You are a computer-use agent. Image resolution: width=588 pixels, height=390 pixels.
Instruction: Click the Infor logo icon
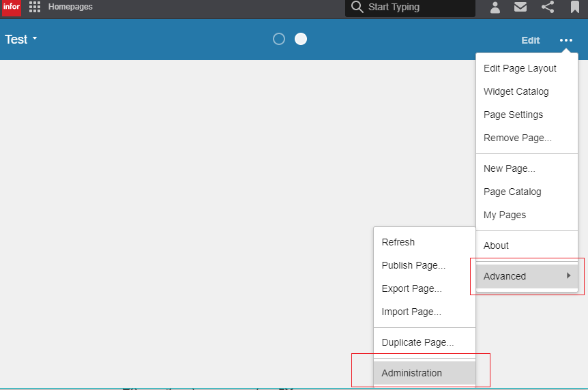(x=11, y=7)
